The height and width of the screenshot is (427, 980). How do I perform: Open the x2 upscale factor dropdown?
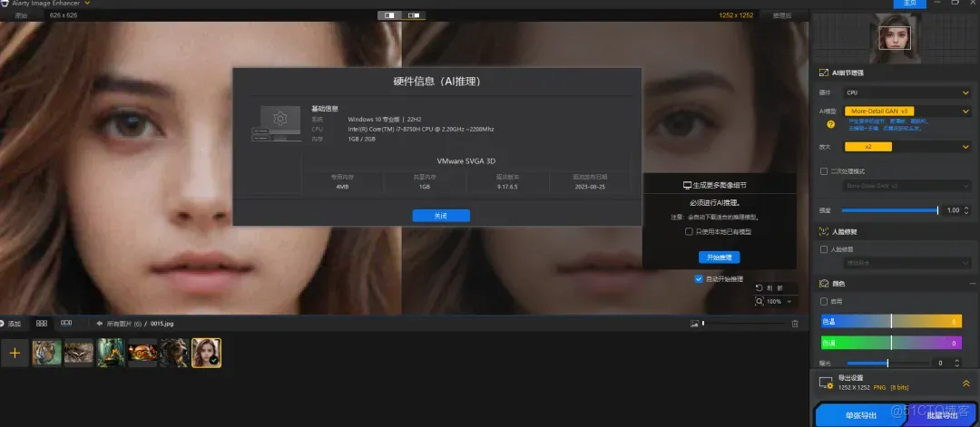pyautogui.click(x=906, y=147)
